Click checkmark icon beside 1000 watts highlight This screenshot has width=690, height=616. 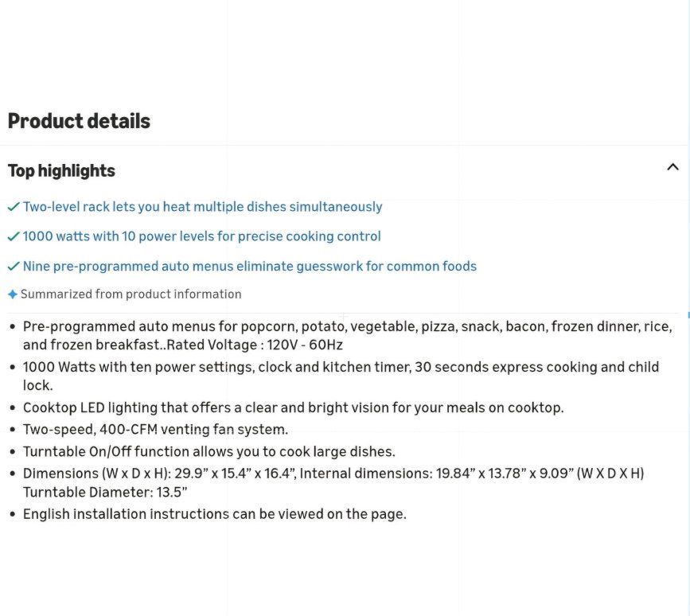tap(14, 236)
